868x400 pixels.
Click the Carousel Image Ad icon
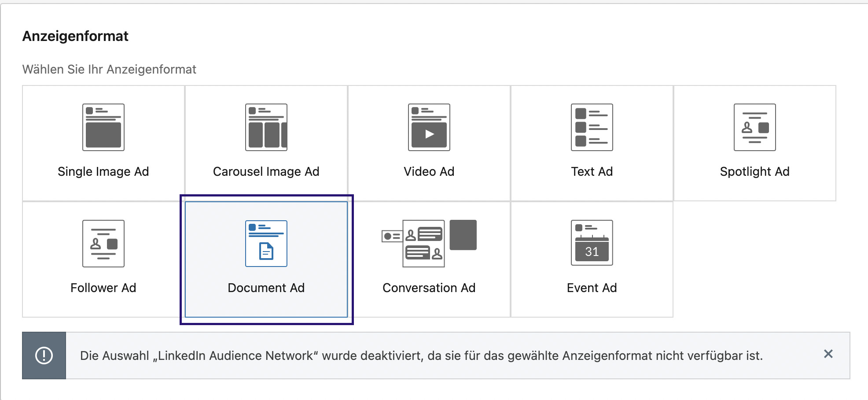point(266,127)
